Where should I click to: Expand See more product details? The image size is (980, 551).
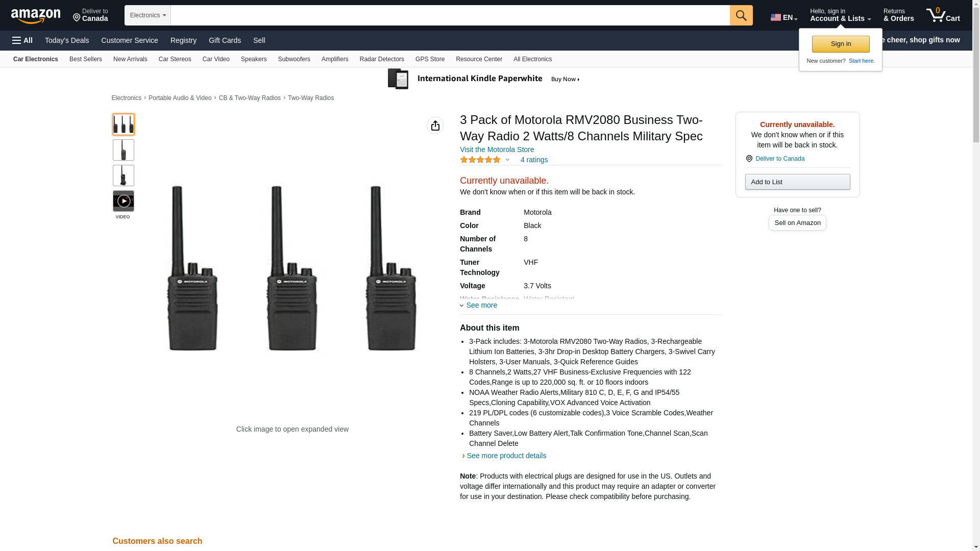tap(505, 456)
